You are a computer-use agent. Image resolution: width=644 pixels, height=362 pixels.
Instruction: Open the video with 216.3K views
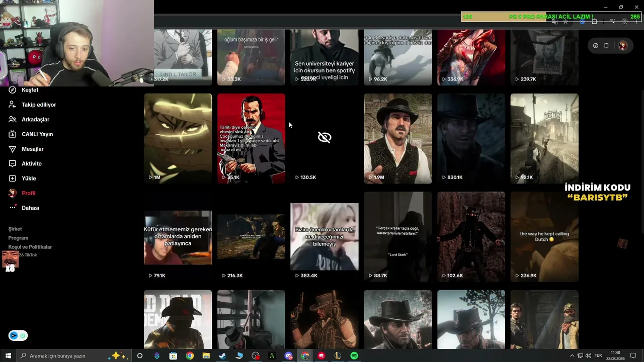coord(251,237)
